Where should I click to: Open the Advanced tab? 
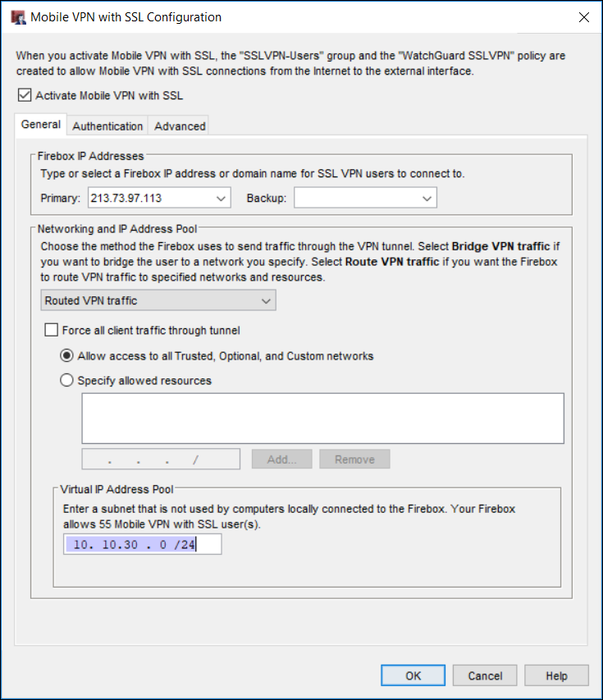pyautogui.click(x=180, y=126)
